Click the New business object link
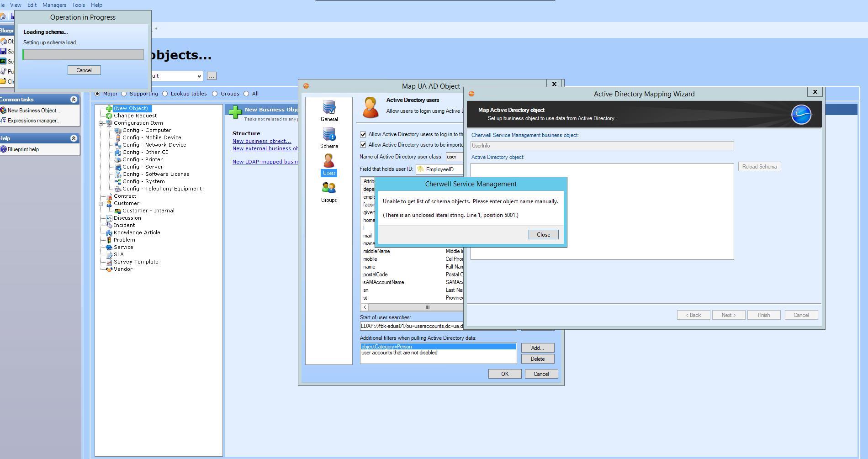868x459 pixels. click(261, 141)
